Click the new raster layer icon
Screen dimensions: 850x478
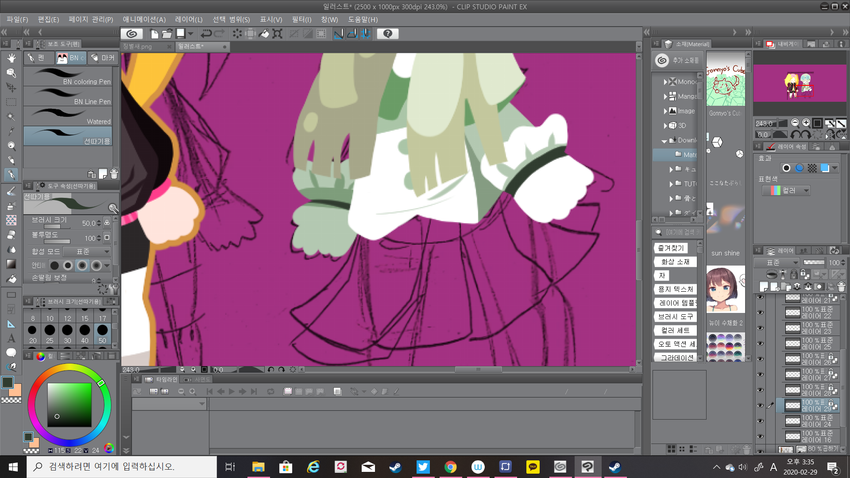pos(764,286)
